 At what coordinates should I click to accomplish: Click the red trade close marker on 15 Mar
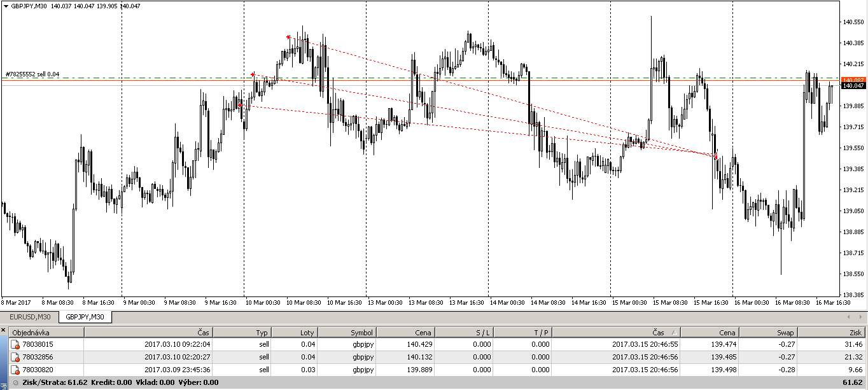pyautogui.click(x=715, y=156)
